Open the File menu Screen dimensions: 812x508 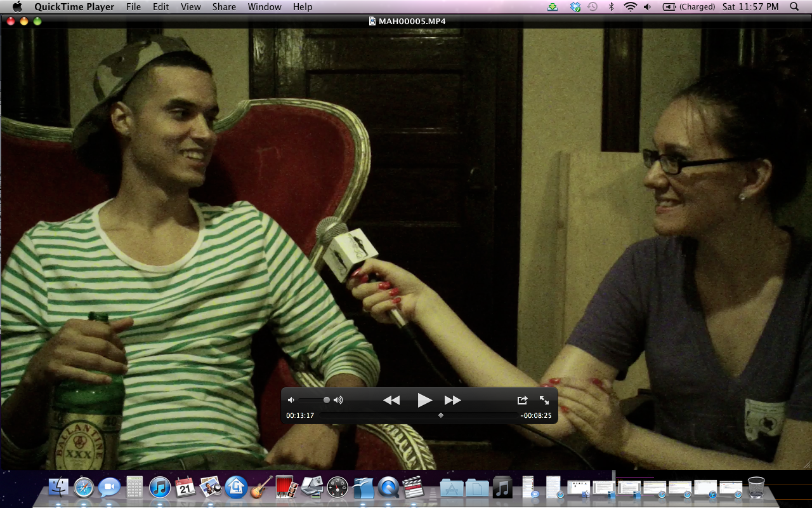pos(133,7)
